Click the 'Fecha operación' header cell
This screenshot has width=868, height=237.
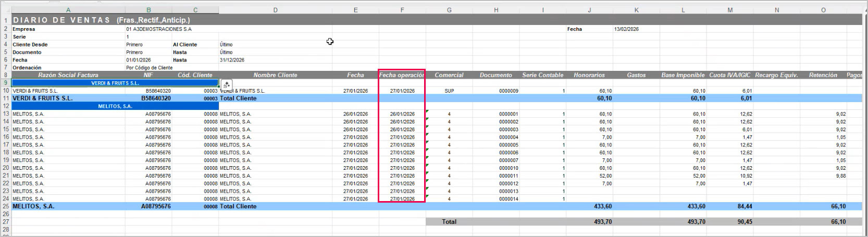pos(402,75)
